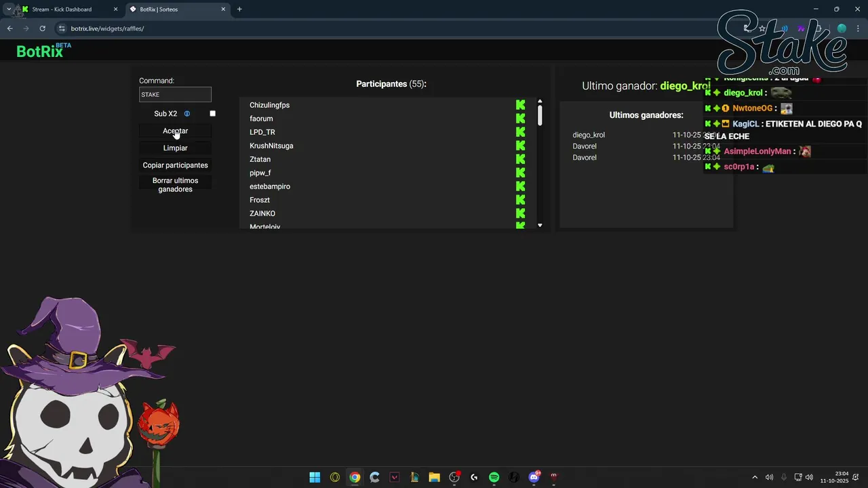Open Google Chrome from the taskbar
The image size is (868, 488).
(x=355, y=477)
